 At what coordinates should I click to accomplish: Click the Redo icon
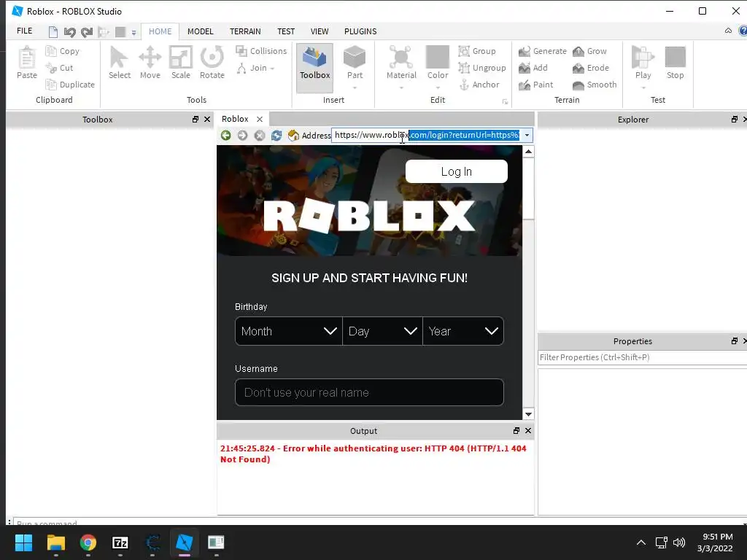(x=87, y=32)
